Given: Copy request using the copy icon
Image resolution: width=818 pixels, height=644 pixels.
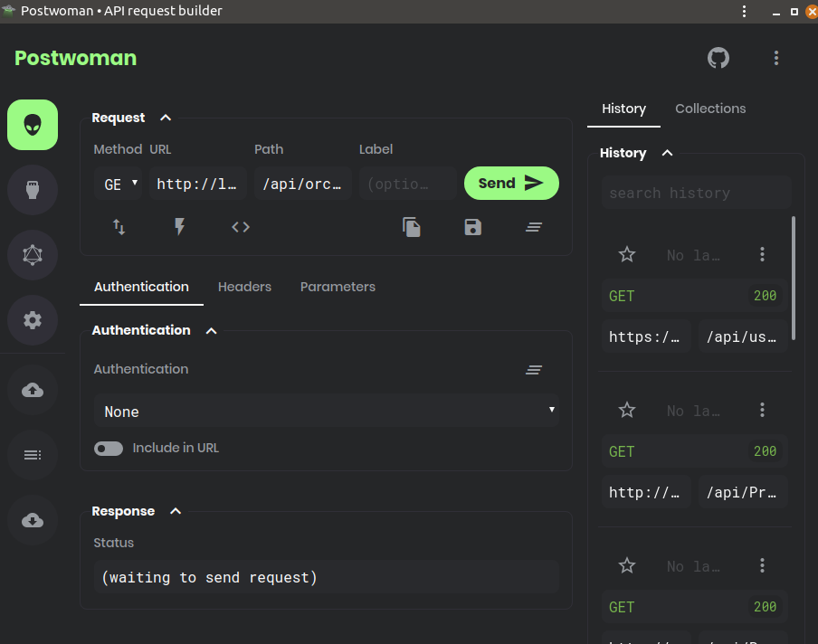Looking at the screenshot, I should click(x=412, y=227).
